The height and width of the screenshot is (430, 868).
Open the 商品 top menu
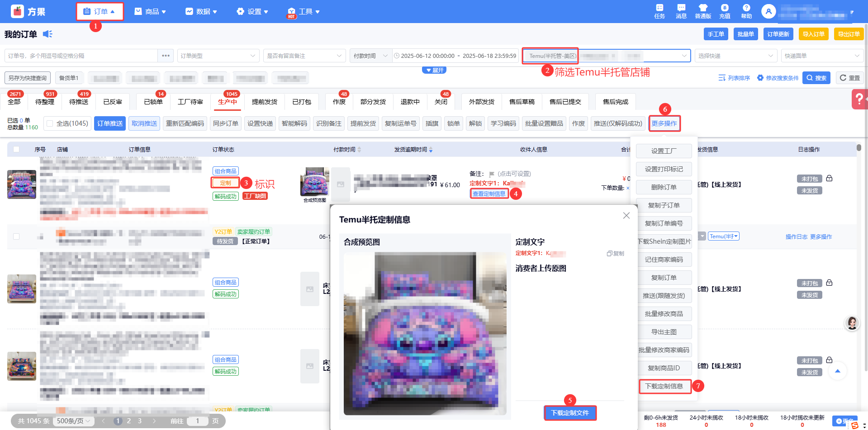click(151, 11)
